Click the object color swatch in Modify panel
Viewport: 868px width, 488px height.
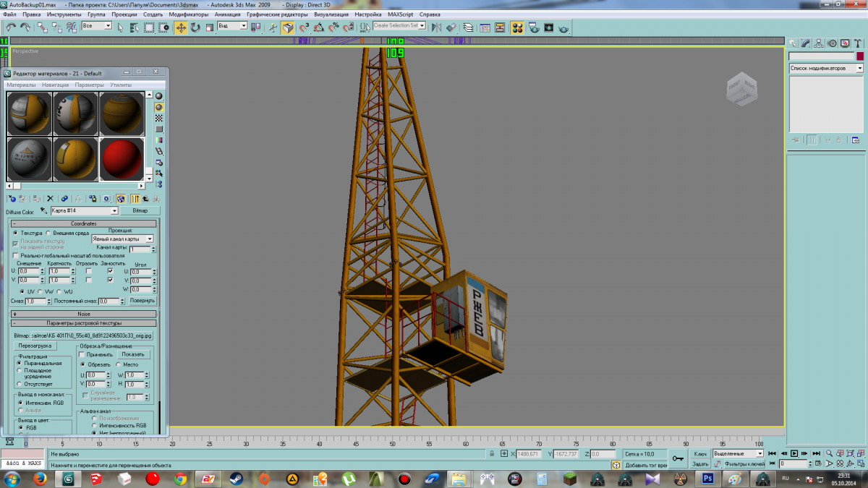859,56
